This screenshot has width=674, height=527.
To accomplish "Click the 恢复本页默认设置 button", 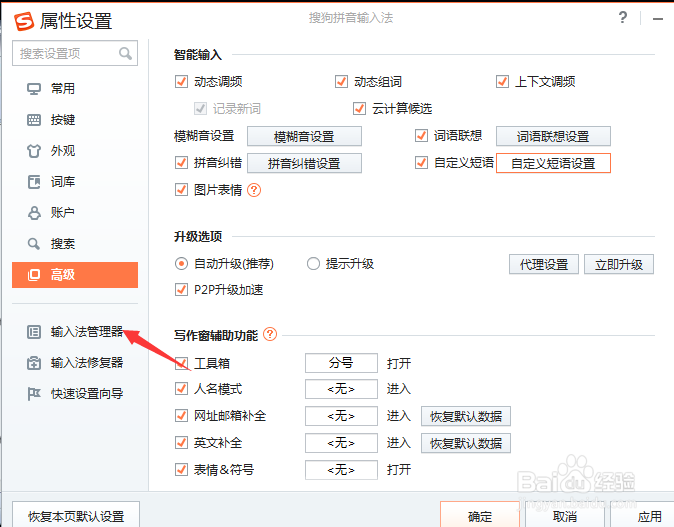I will pos(76,515).
